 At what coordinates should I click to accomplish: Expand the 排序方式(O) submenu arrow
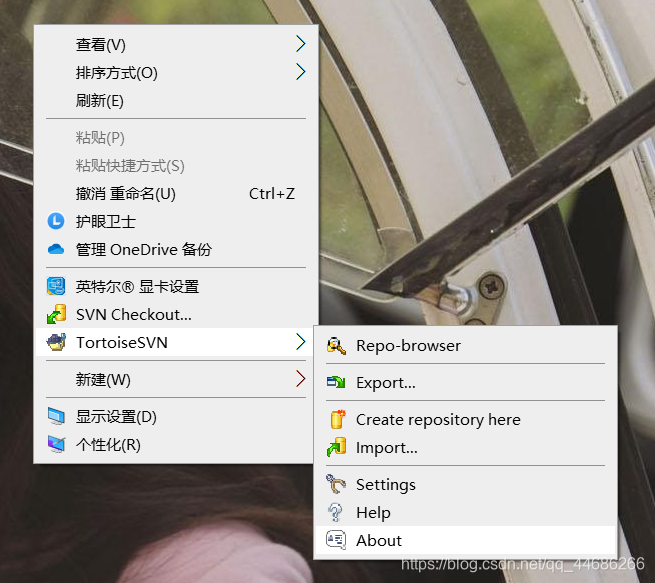301,72
